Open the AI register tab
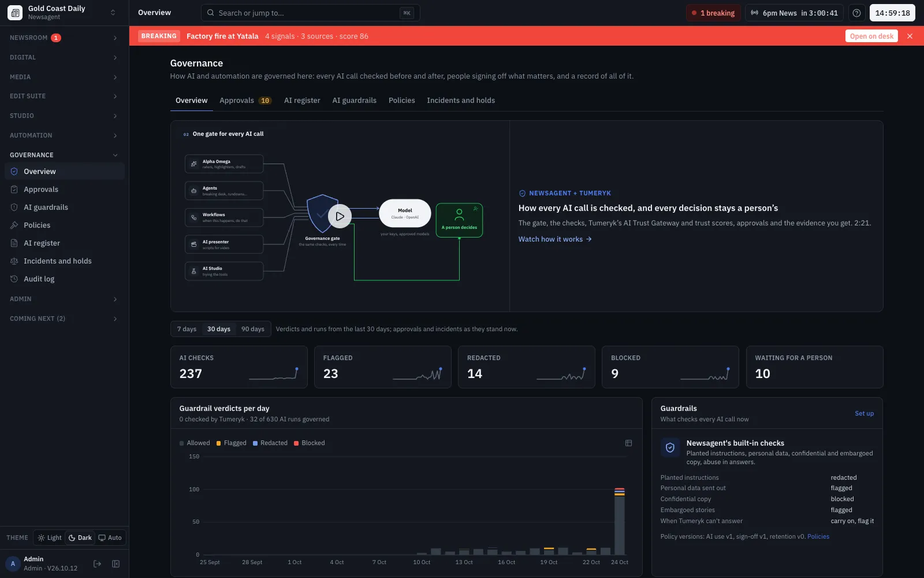 tap(302, 100)
